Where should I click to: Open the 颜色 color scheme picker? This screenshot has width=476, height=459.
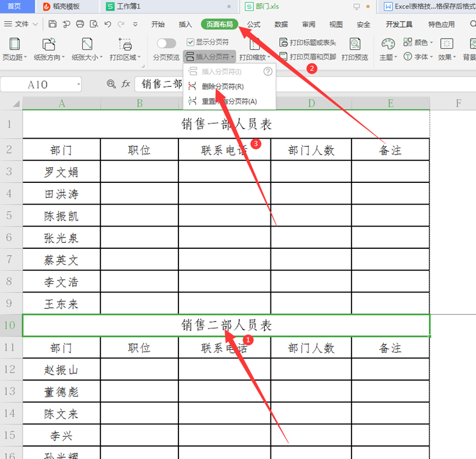[421, 43]
